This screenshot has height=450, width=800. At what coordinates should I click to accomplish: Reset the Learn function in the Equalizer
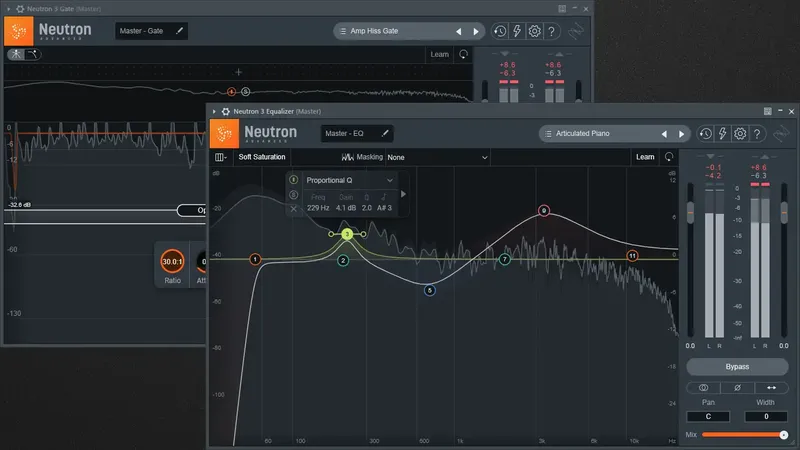point(669,157)
